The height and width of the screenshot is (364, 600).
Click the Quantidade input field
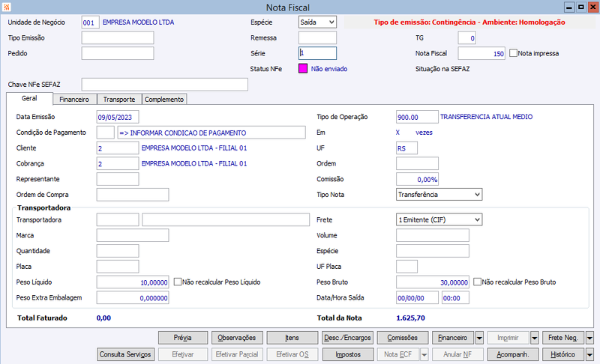click(118, 251)
